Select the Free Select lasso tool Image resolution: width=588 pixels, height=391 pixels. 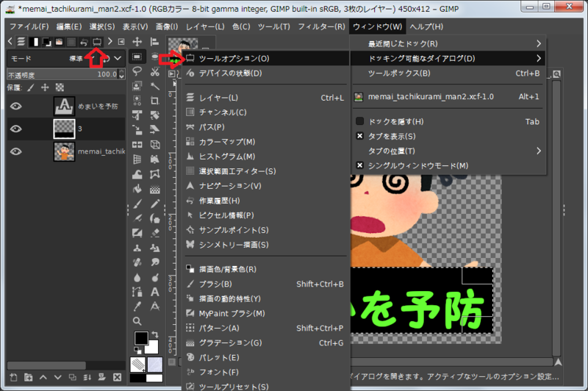coord(137,71)
